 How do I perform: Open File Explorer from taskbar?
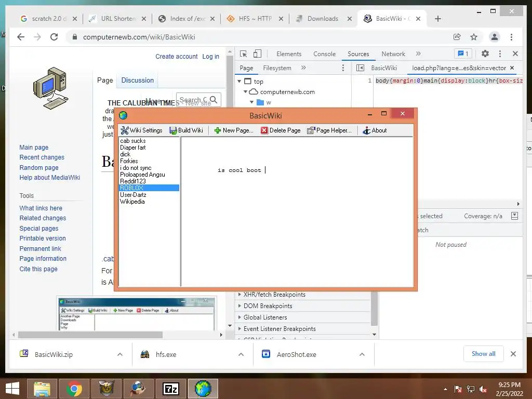[42, 389]
